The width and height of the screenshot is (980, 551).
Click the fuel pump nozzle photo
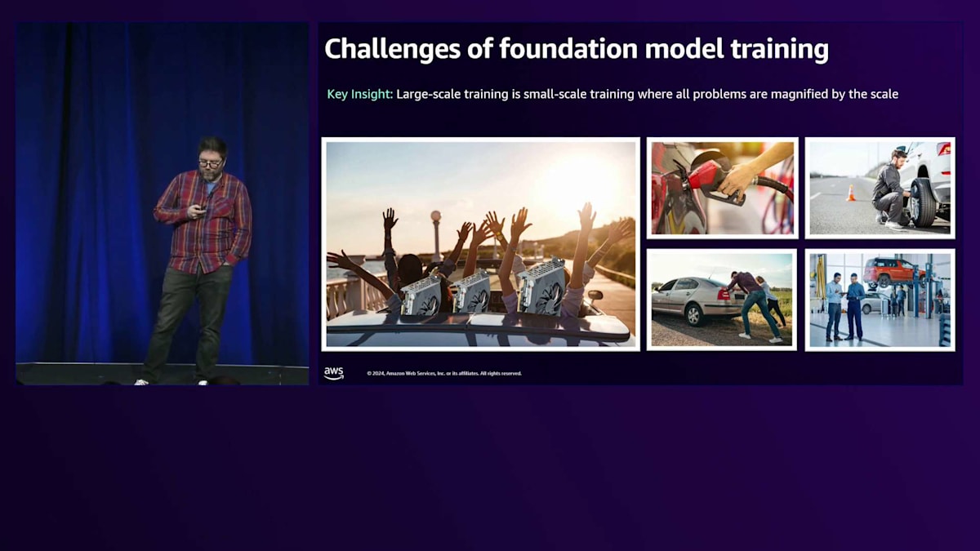coord(722,188)
